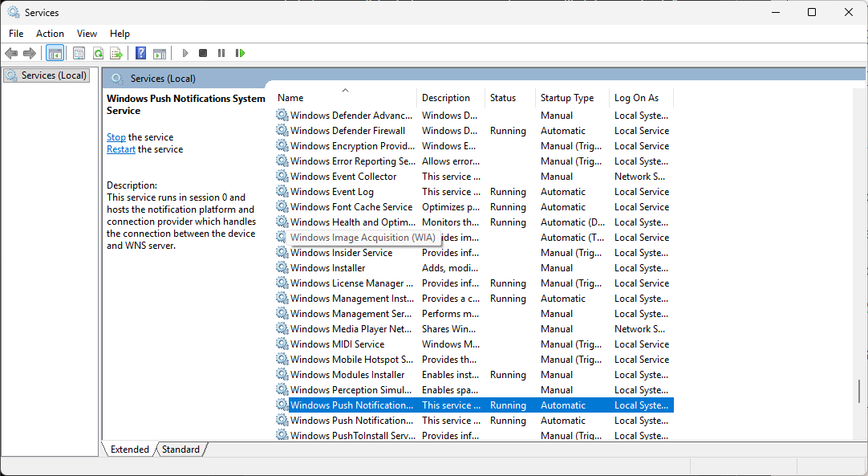Click the Stop Service square icon

203,53
